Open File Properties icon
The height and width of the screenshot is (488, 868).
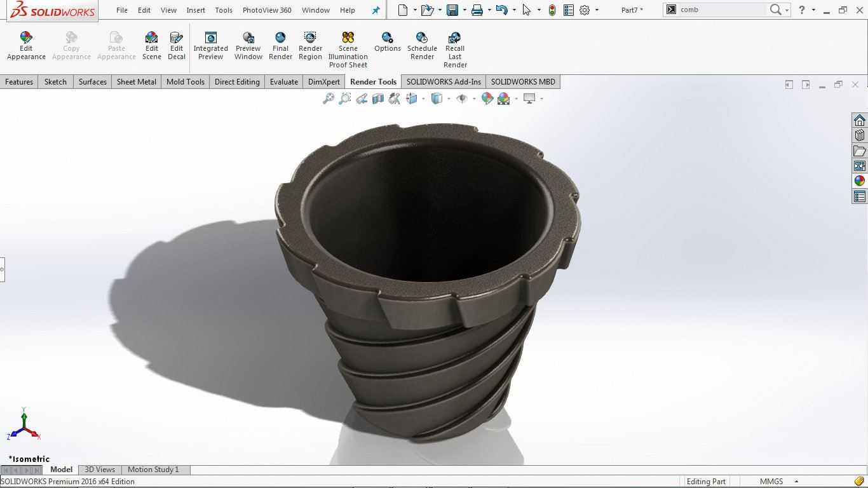(569, 10)
